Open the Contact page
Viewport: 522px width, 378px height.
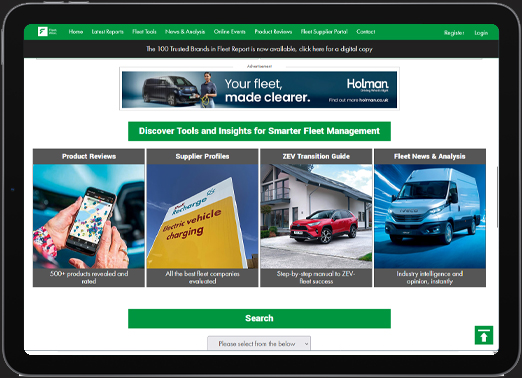coord(365,32)
